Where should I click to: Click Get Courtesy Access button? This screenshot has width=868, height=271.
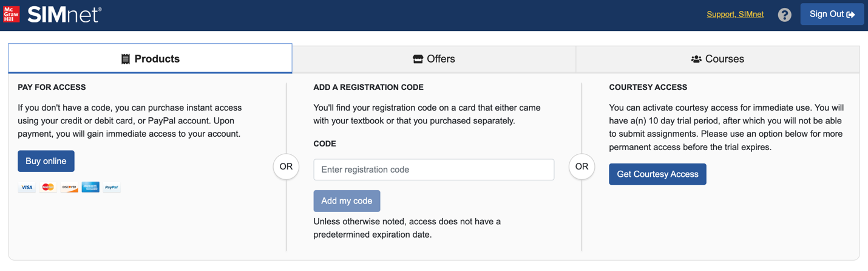pos(657,174)
